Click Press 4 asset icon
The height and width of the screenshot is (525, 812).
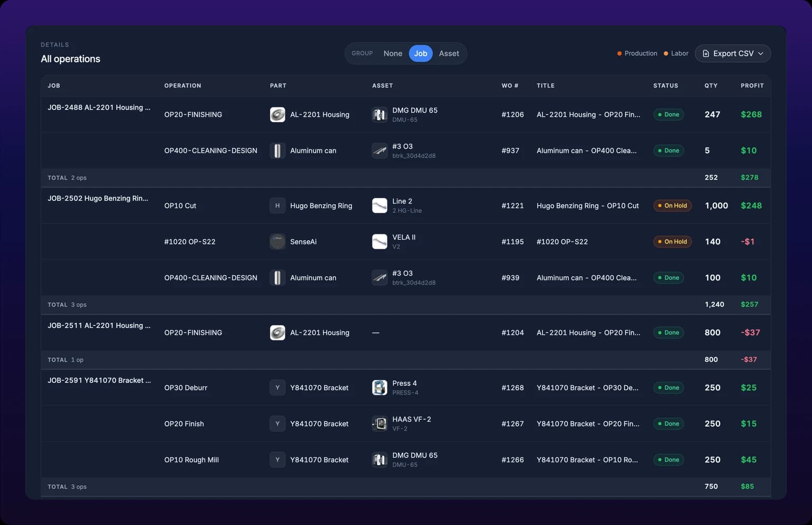(x=380, y=388)
